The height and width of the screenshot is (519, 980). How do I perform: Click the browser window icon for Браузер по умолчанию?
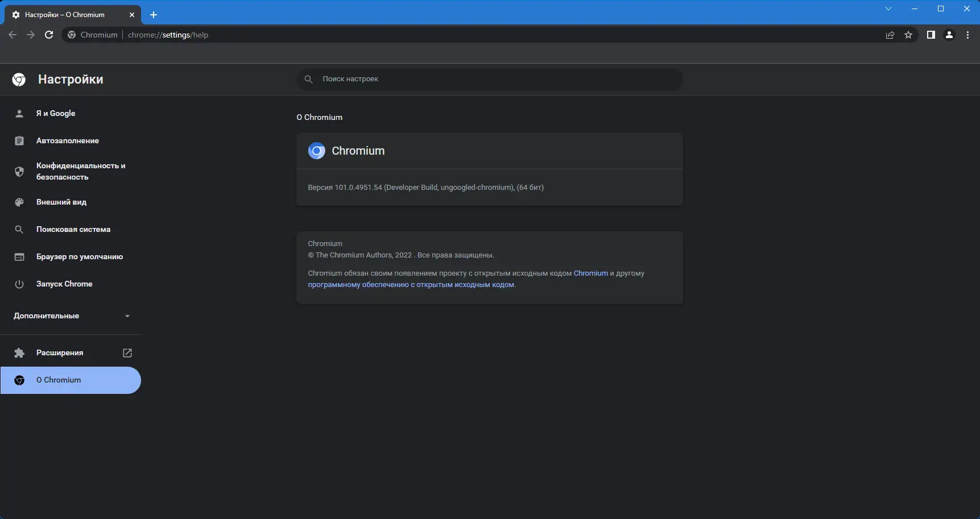tap(19, 257)
